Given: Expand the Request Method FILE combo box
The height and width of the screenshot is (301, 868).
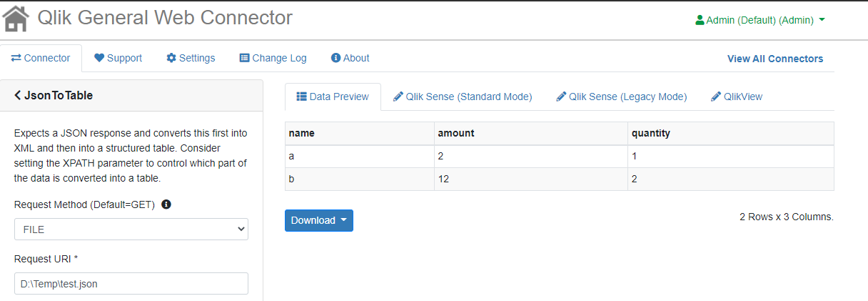Looking at the screenshot, I should [x=131, y=230].
